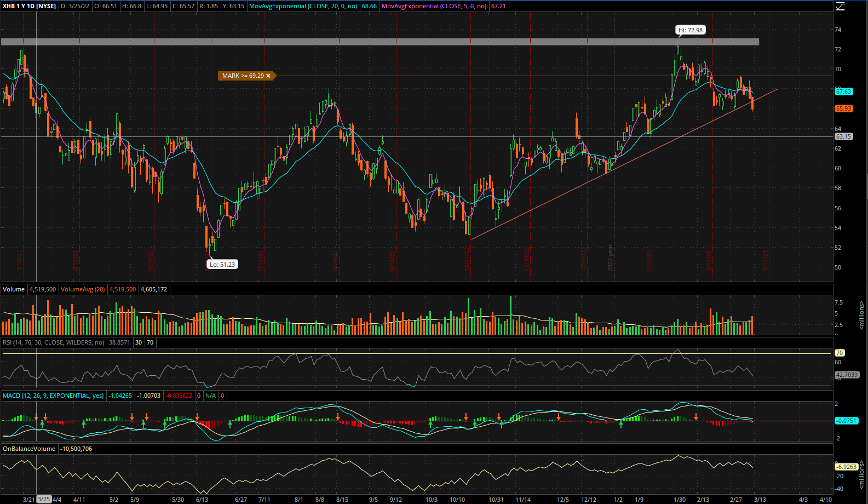Screen dimensions: 868x504
Task: Click the RSI overbought 70 axis tag
Action: [840, 353]
